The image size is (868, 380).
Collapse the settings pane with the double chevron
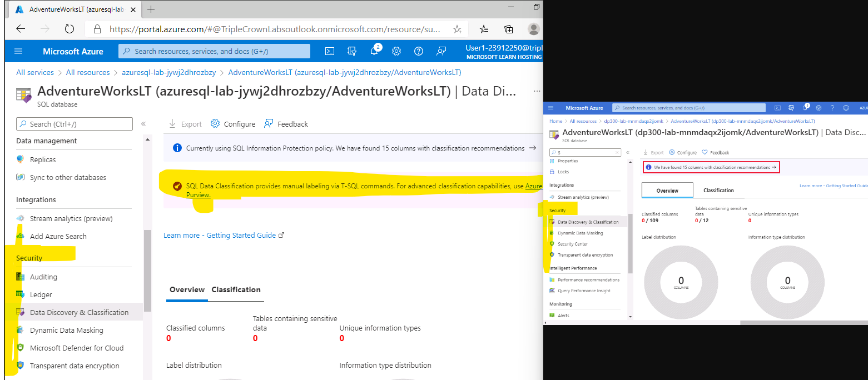coord(143,124)
